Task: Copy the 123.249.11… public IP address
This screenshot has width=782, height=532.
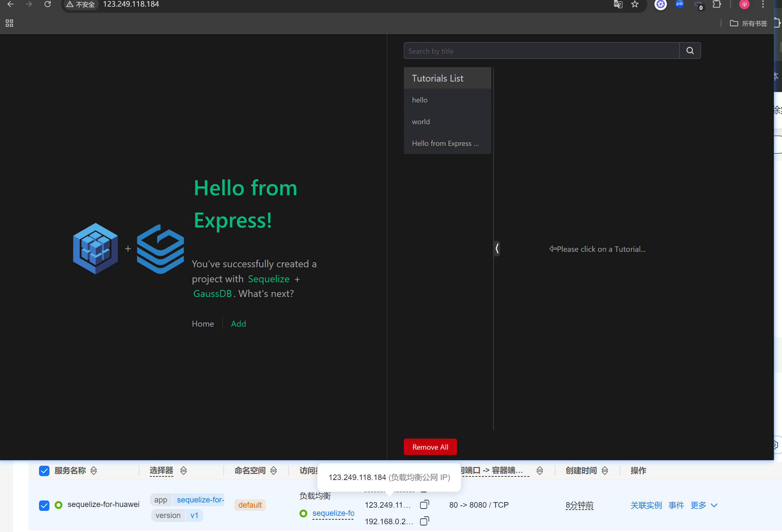Action: 424,504
